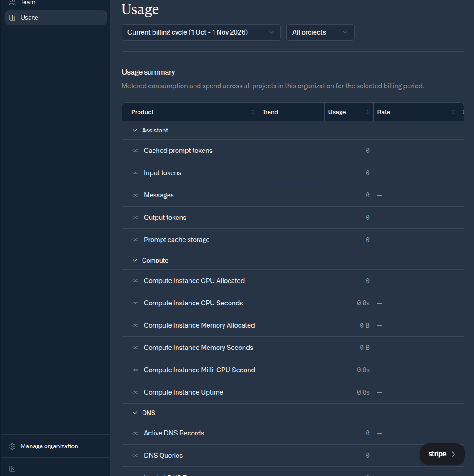Image resolution: width=474 pixels, height=476 pixels.
Task: Collapse the Compute group
Action: coord(135,260)
